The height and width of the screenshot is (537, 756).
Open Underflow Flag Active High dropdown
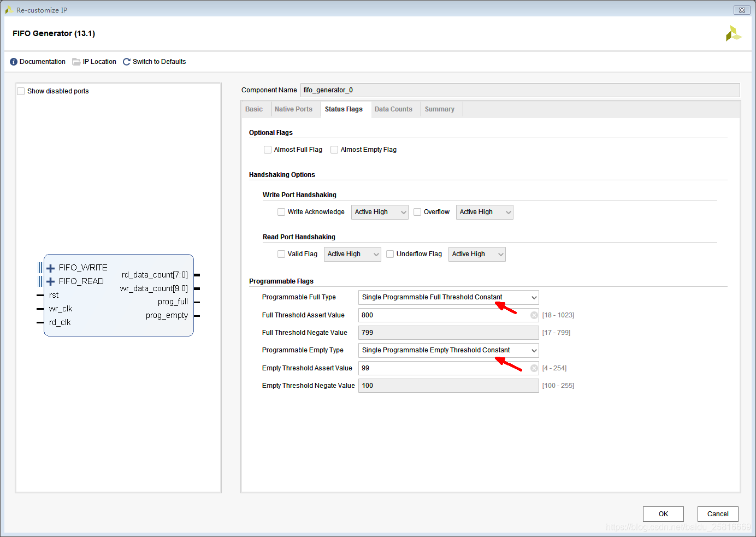point(477,254)
